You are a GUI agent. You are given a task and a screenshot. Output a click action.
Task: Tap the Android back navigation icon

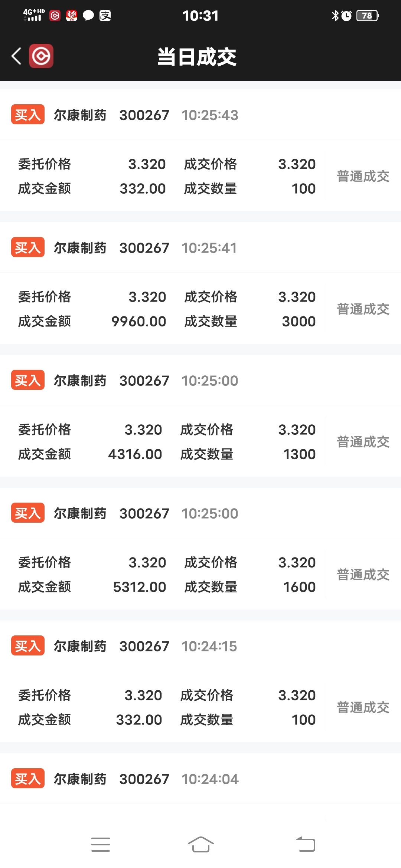pyautogui.click(x=306, y=845)
